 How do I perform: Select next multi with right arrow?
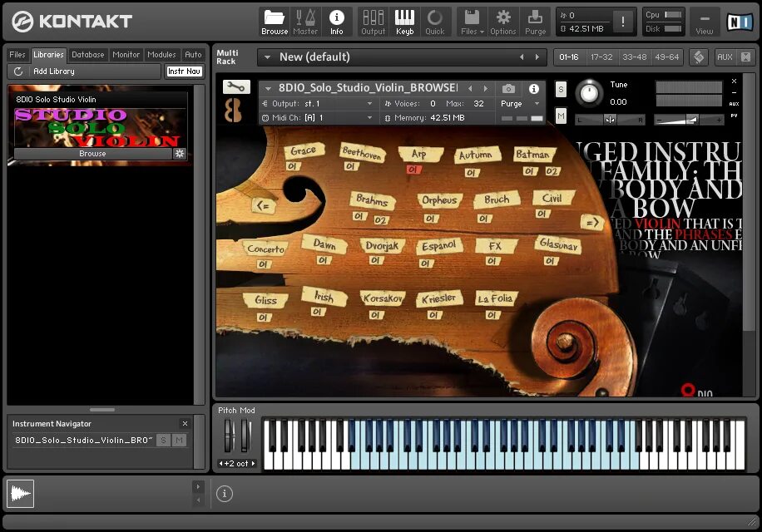pos(537,57)
